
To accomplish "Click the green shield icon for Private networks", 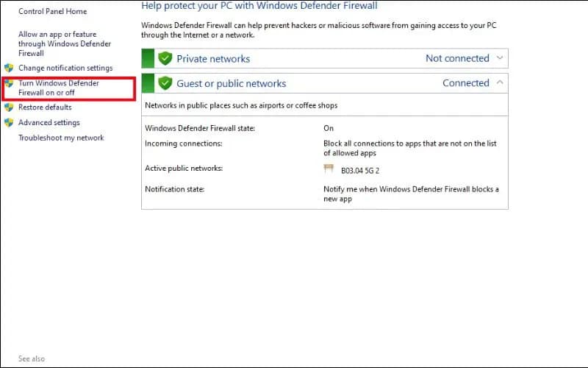I will [x=165, y=58].
